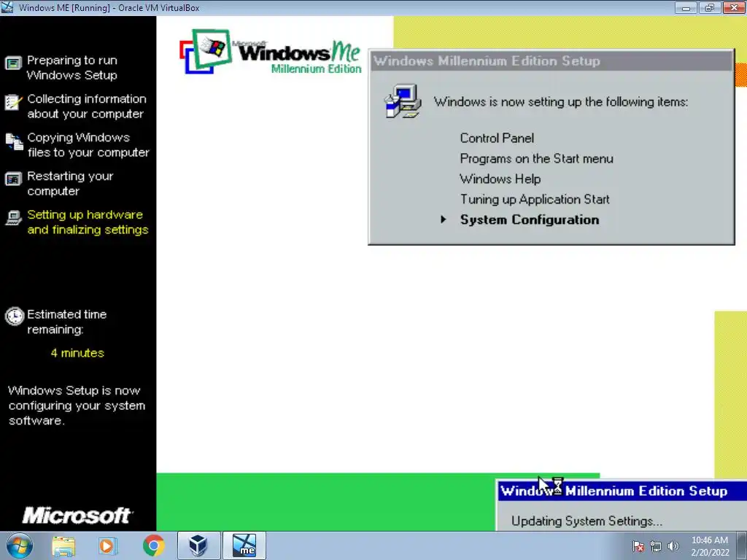Click the hourglass busy cursor icon
747x560 pixels.
[x=557, y=486]
